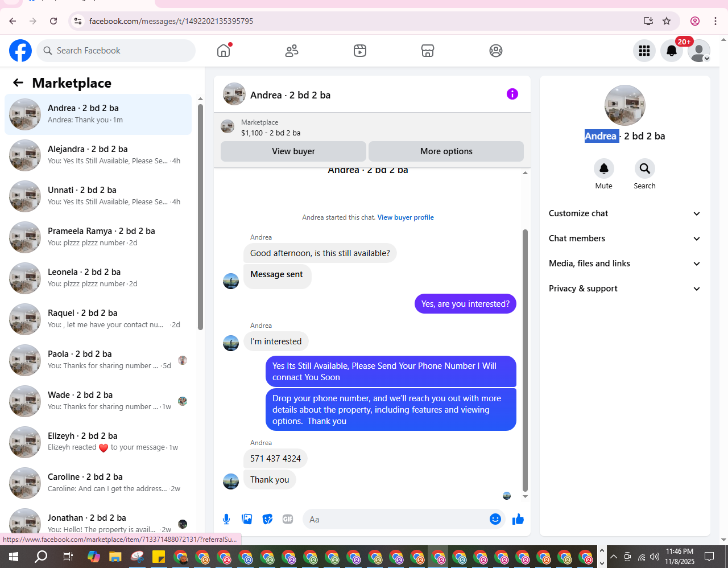Send a thumbs-up like
This screenshot has width=728, height=568.
(x=518, y=519)
